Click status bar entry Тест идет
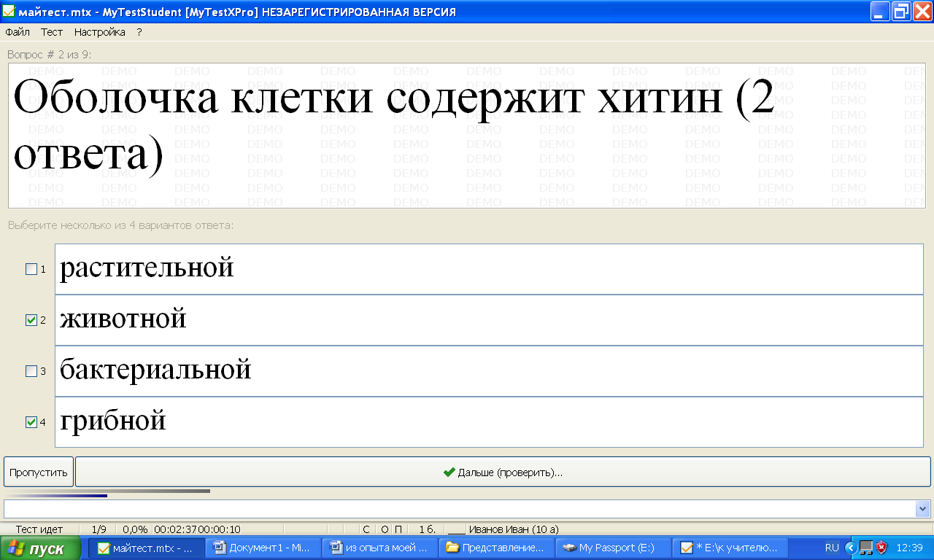The width and height of the screenshot is (934, 560). coord(39,529)
